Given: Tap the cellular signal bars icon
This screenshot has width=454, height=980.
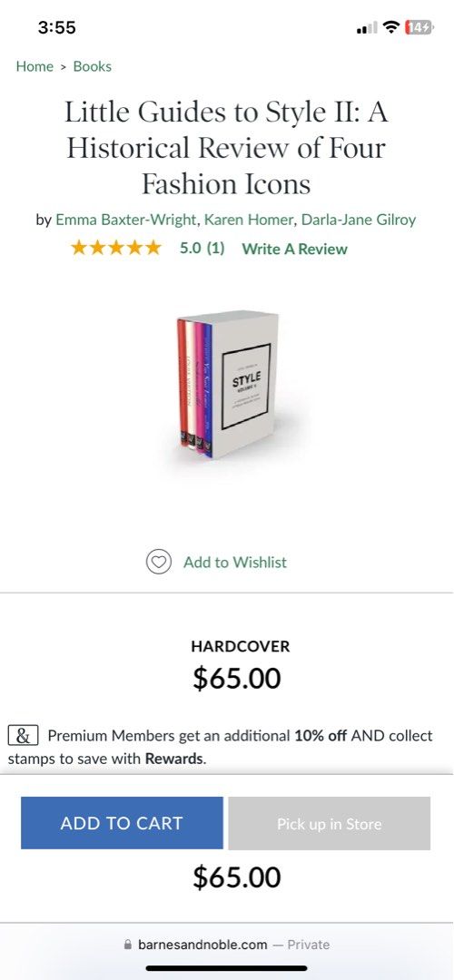Looking at the screenshot, I should (x=367, y=27).
